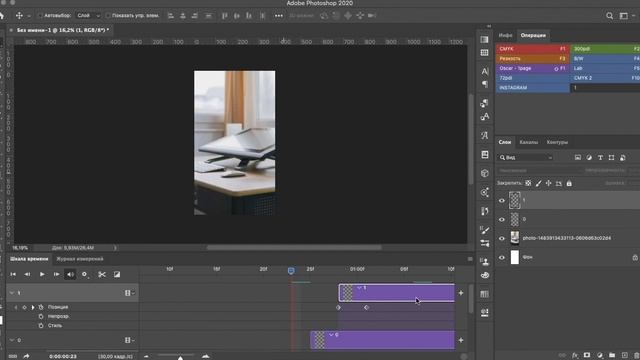The height and width of the screenshot is (360, 640).
Task: Toggle stopwatch for Непрозр. keyframes
Action: pyautogui.click(x=41, y=316)
